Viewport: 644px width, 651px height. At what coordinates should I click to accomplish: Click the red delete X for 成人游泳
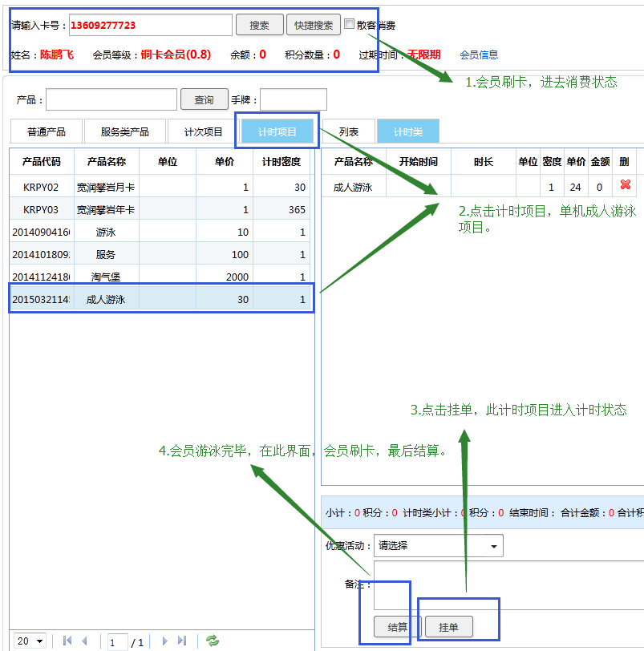(x=626, y=185)
